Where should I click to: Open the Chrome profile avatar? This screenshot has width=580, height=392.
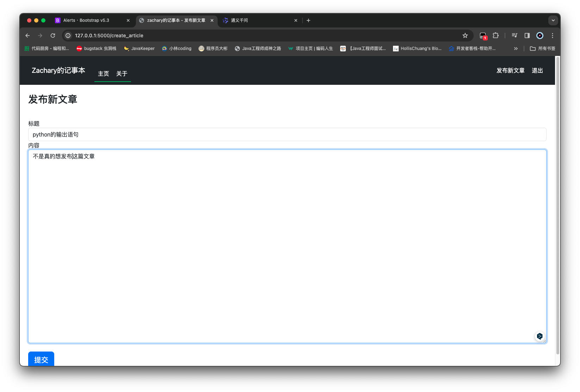[540, 36]
